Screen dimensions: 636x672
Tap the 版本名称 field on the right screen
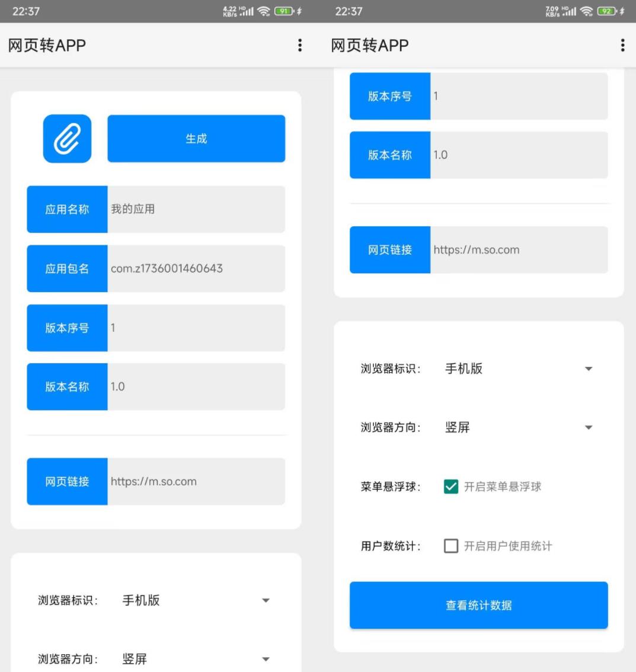point(519,155)
